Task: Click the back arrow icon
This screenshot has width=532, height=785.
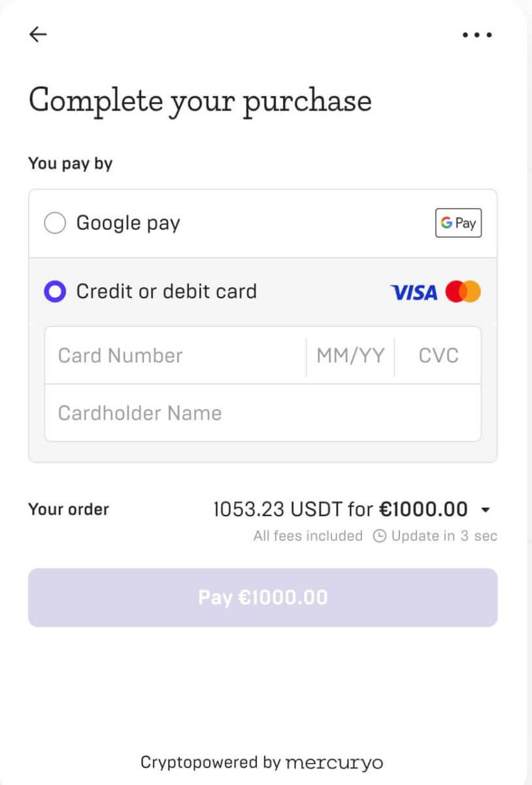Action: coord(39,35)
